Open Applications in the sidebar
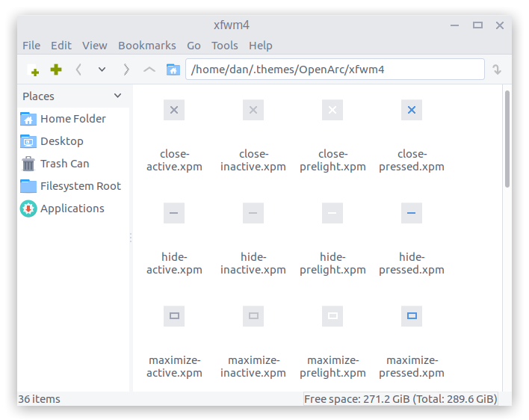 pyautogui.click(x=73, y=209)
